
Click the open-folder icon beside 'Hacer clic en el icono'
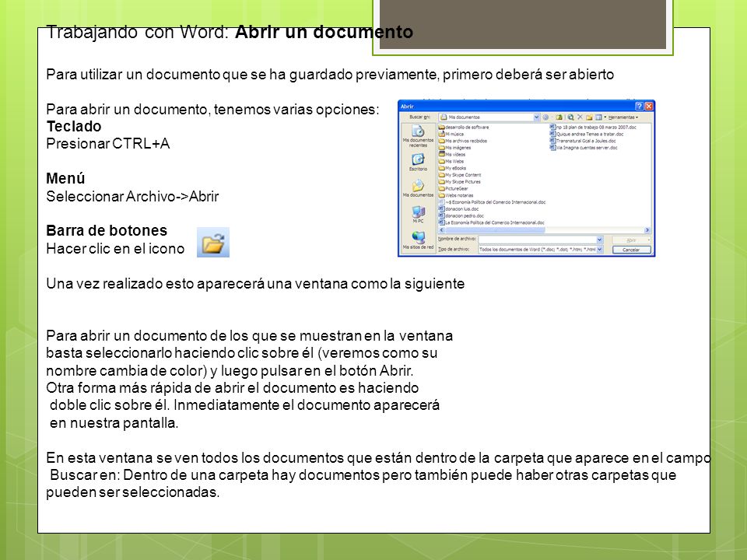[x=213, y=243]
